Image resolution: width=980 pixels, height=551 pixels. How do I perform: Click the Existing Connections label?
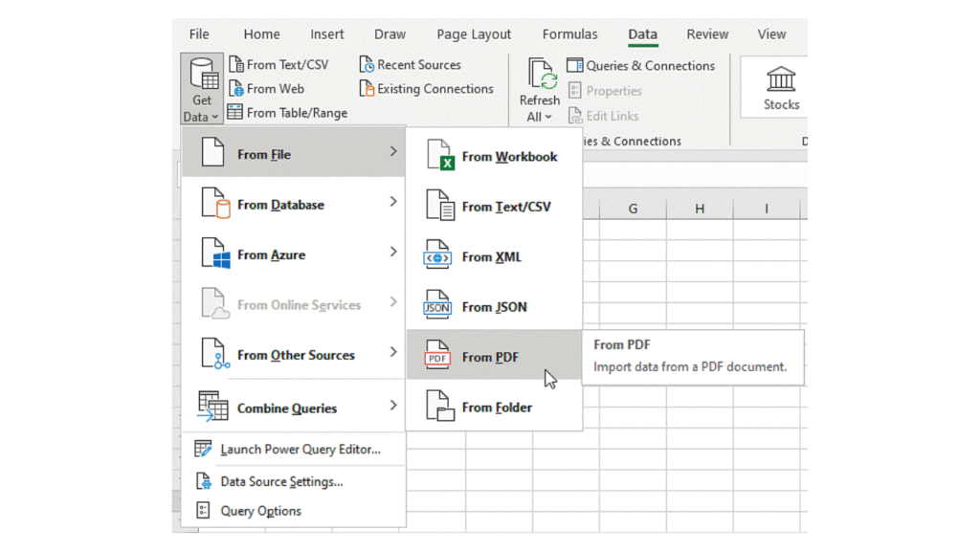(435, 89)
